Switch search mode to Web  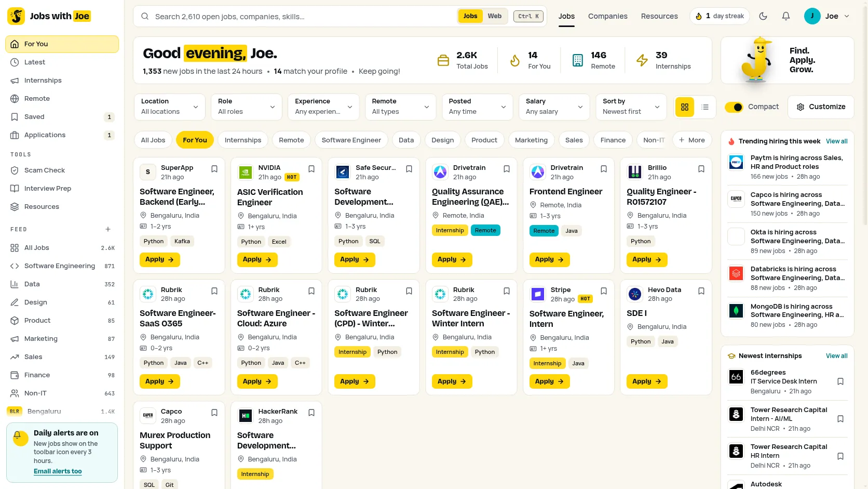click(495, 16)
